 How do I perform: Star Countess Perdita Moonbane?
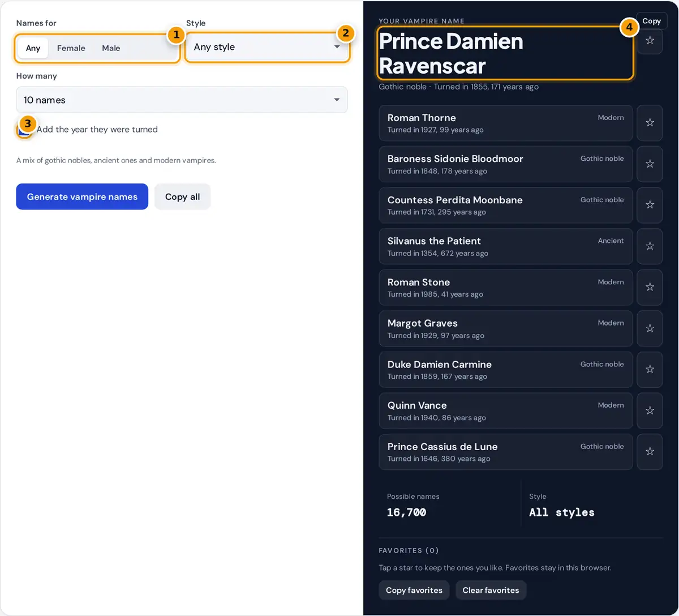click(650, 205)
